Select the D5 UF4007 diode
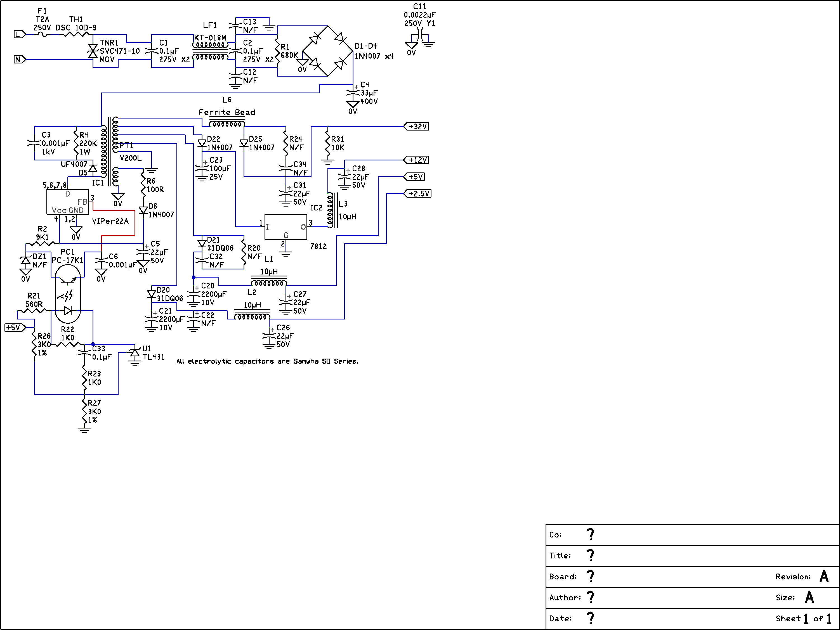Screen dimensions: 840x630 pos(93,168)
